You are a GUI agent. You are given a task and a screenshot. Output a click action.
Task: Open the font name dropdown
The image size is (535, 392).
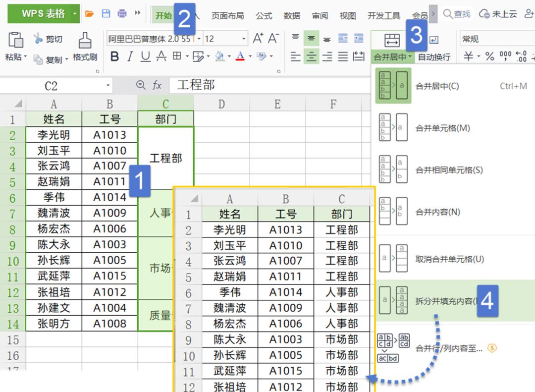tap(199, 38)
